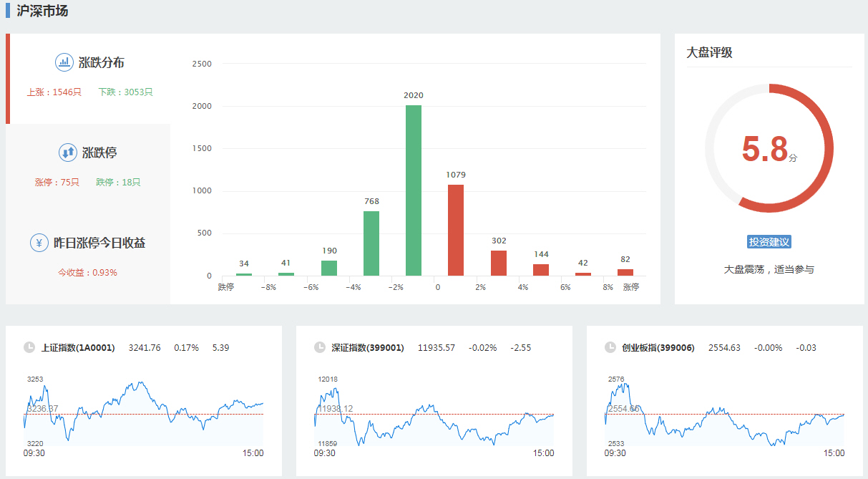Click the bar chart icon beside 涨跌分布
Image resolution: width=868 pixels, height=479 pixels.
tap(64, 62)
